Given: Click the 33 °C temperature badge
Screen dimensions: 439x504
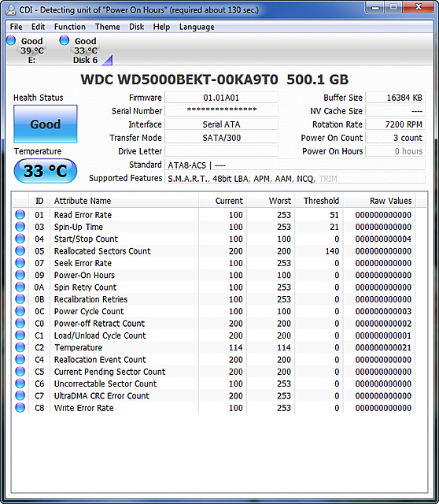Looking at the screenshot, I should click(x=46, y=171).
